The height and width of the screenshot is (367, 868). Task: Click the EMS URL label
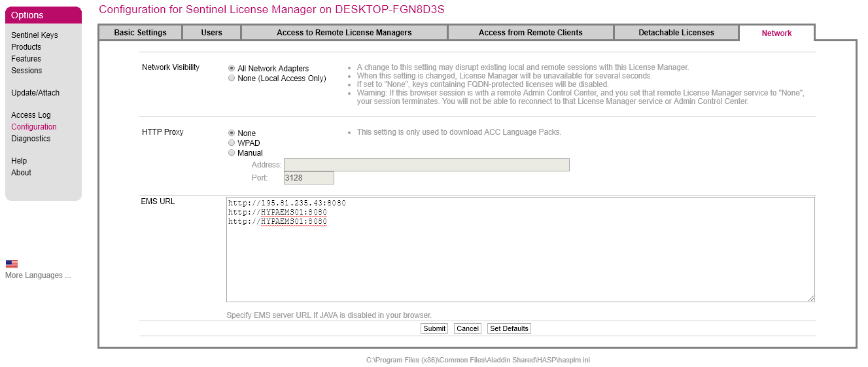pyautogui.click(x=158, y=201)
